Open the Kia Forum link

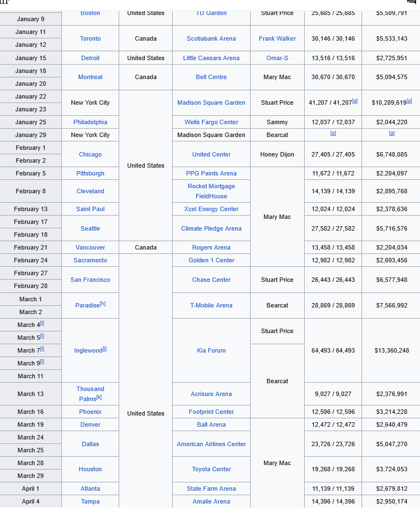pyautogui.click(x=211, y=350)
